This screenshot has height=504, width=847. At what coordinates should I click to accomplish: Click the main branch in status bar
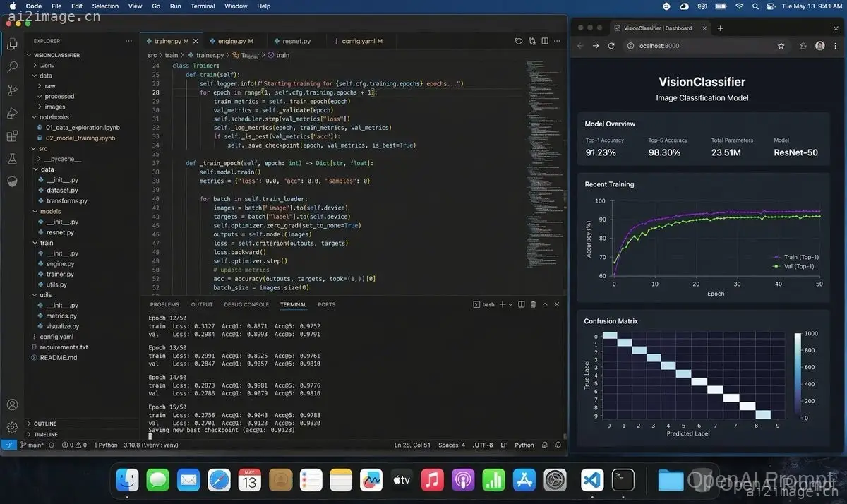[x=33, y=445]
